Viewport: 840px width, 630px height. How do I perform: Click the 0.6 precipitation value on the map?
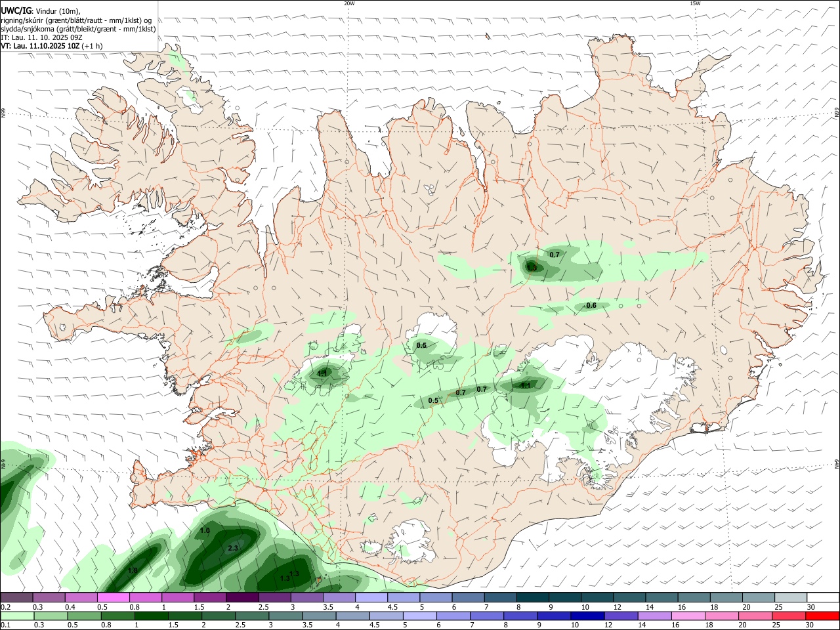591,306
